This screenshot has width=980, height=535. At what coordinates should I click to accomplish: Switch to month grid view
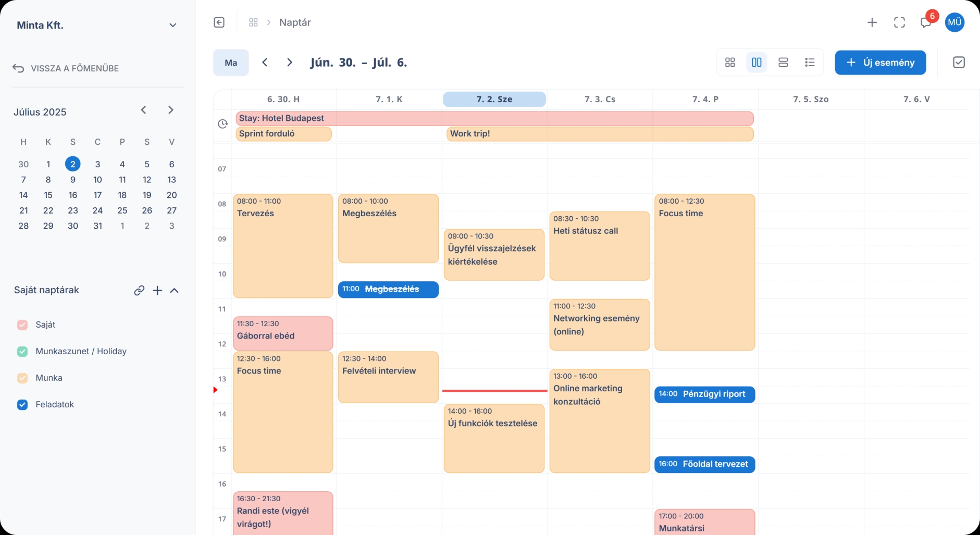(x=730, y=62)
